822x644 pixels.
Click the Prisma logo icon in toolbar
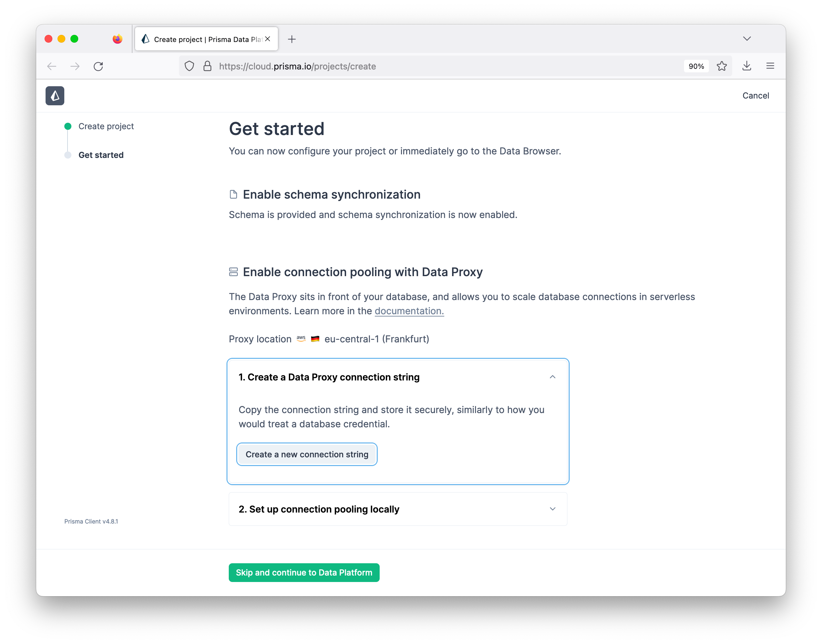(55, 96)
